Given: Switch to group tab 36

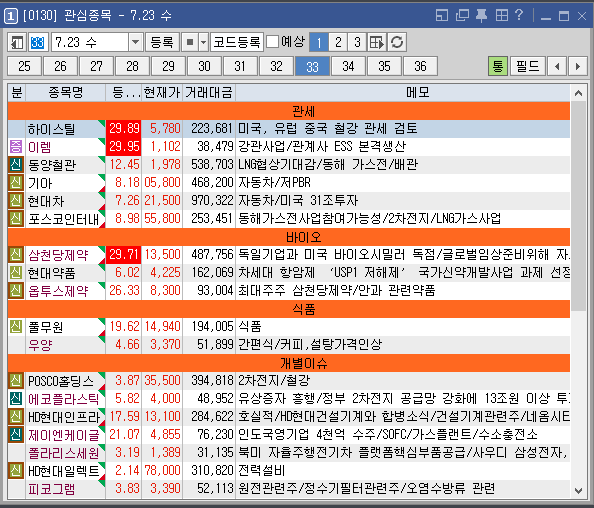Looking at the screenshot, I should point(420,66).
